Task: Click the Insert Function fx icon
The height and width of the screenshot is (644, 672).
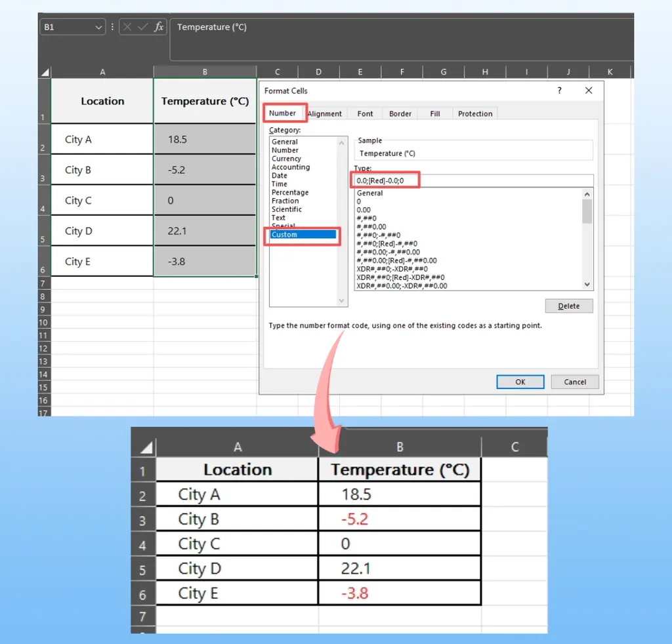Action: click(x=159, y=27)
